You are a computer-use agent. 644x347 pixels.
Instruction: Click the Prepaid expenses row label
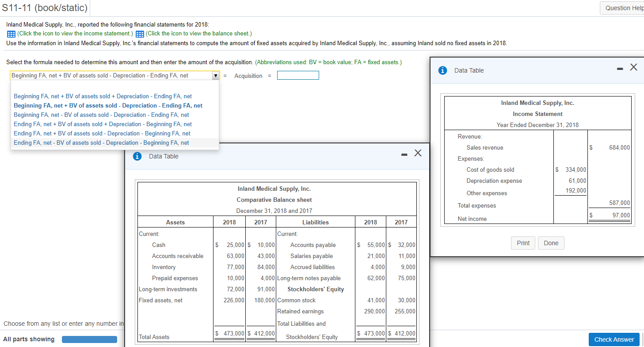[175, 278]
